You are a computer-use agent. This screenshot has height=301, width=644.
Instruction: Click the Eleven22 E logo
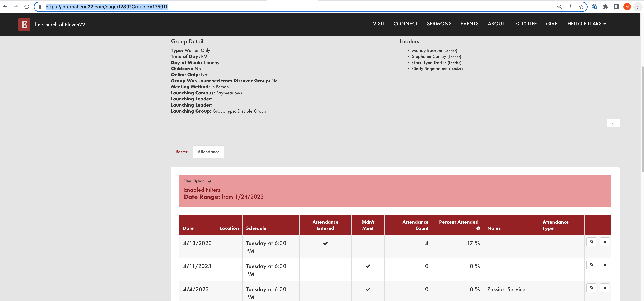coord(24,24)
